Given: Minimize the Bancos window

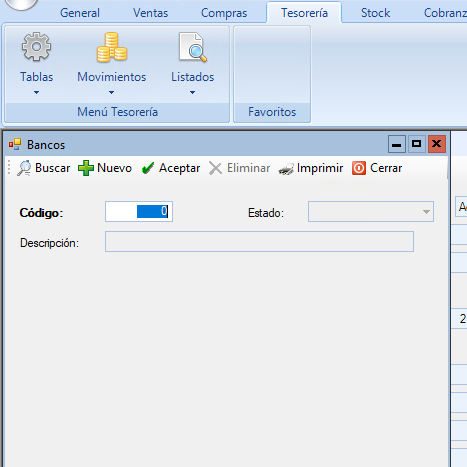Looking at the screenshot, I should (x=397, y=144).
